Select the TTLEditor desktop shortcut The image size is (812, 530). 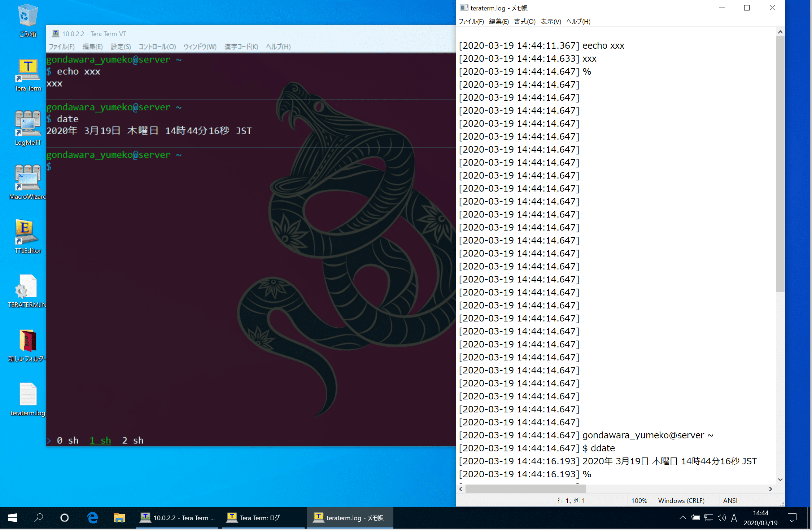[28, 237]
